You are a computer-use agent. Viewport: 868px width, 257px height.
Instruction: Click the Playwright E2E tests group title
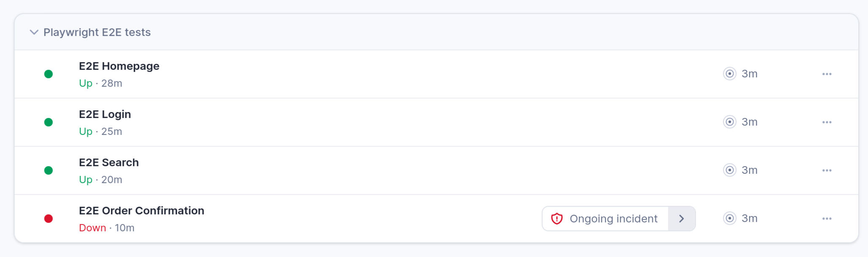tap(97, 33)
